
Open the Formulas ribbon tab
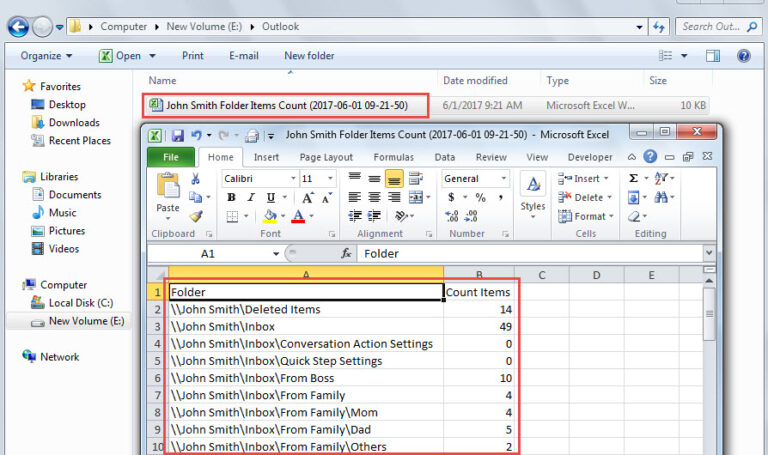[x=393, y=157]
